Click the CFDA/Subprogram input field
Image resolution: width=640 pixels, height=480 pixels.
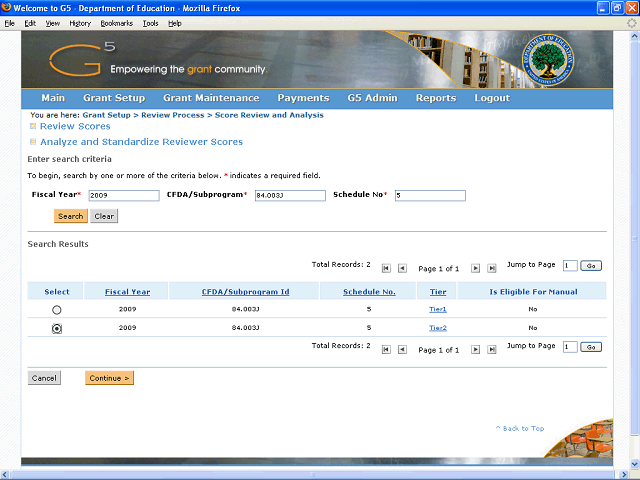pos(290,196)
